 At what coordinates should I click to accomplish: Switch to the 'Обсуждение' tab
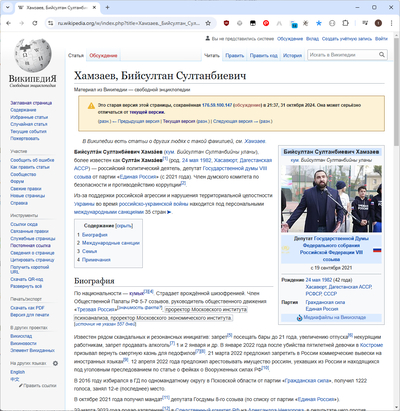103,55
